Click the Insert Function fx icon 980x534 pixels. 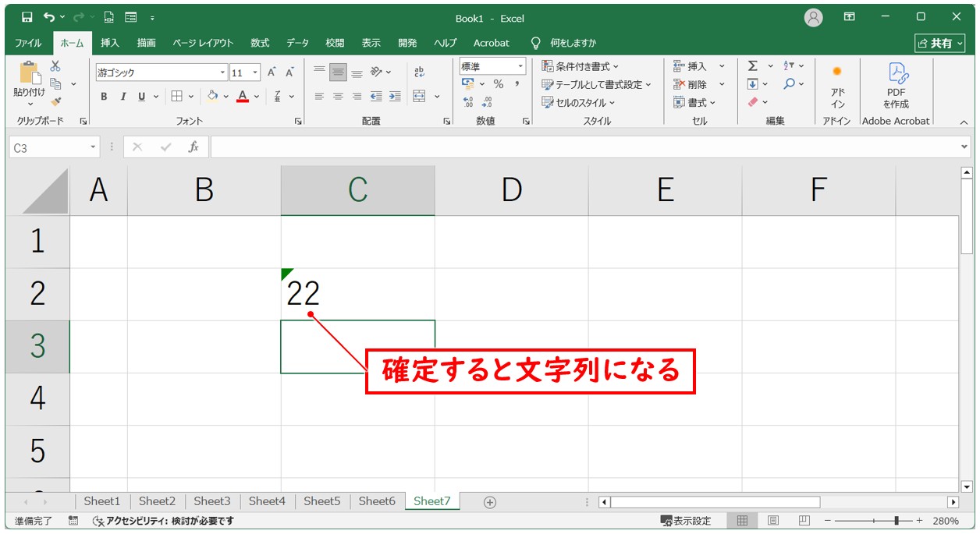point(194,147)
